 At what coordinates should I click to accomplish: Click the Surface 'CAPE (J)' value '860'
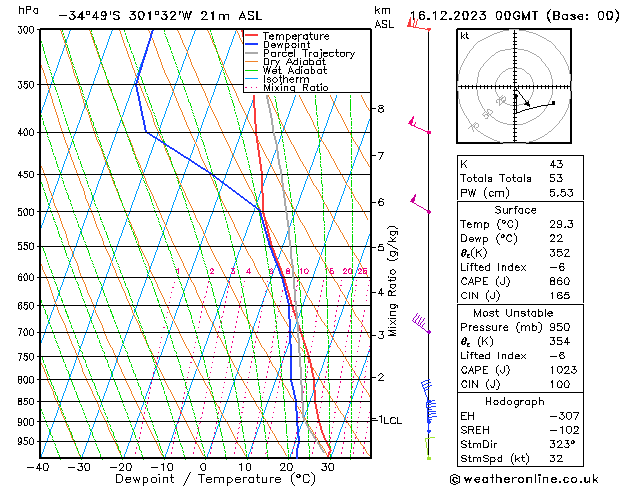pyautogui.click(x=560, y=281)
